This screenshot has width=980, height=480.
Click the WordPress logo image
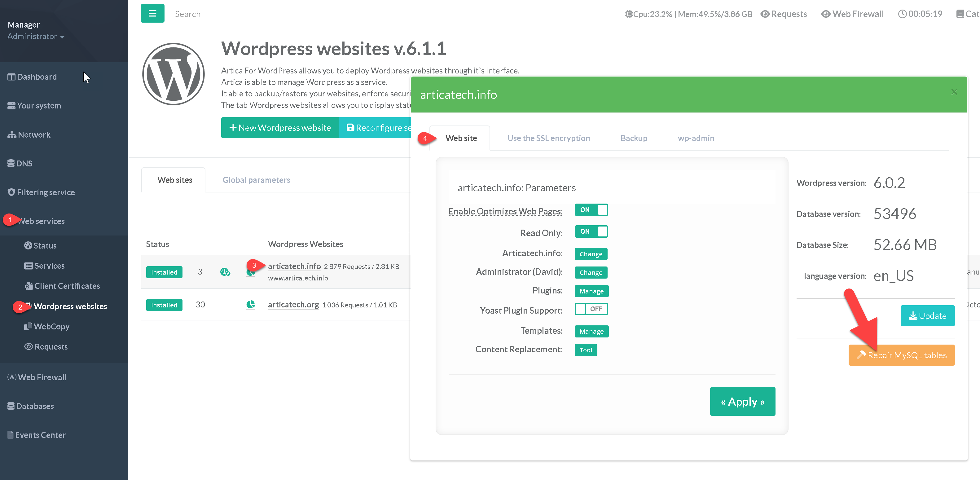[x=174, y=74]
